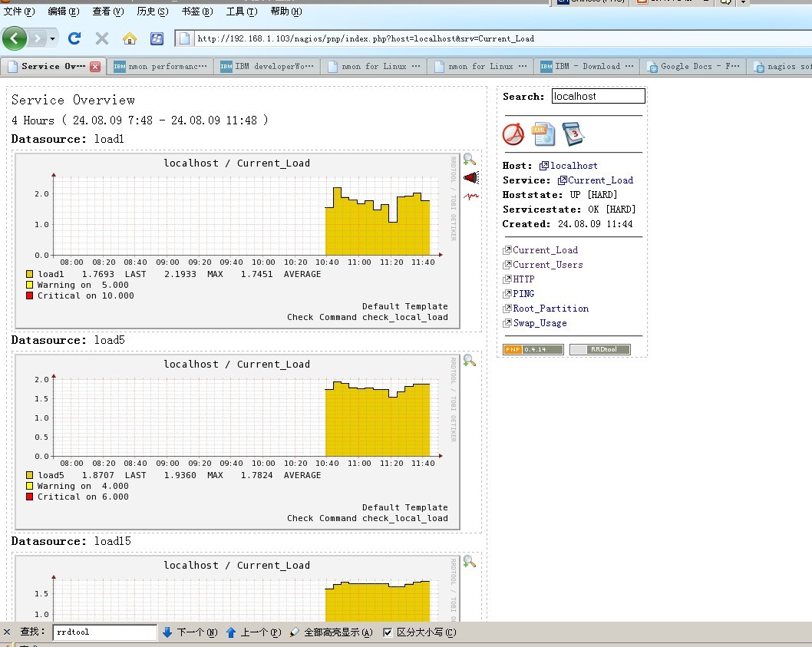Click the RRDtool badge
812x647 pixels.
point(599,350)
